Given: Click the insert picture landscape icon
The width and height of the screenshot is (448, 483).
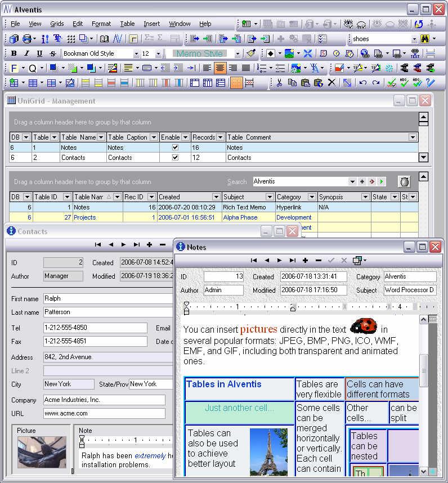Looking at the screenshot, I should 289,53.
